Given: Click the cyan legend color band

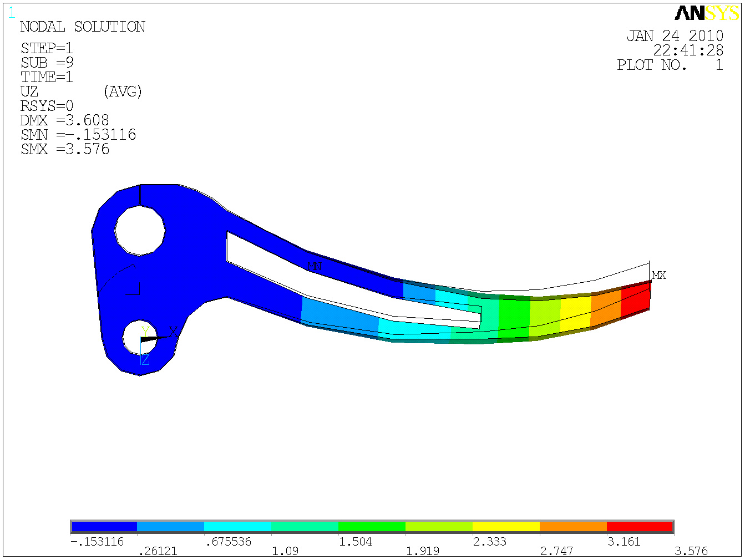Looking at the screenshot, I should [x=237, y=527].
